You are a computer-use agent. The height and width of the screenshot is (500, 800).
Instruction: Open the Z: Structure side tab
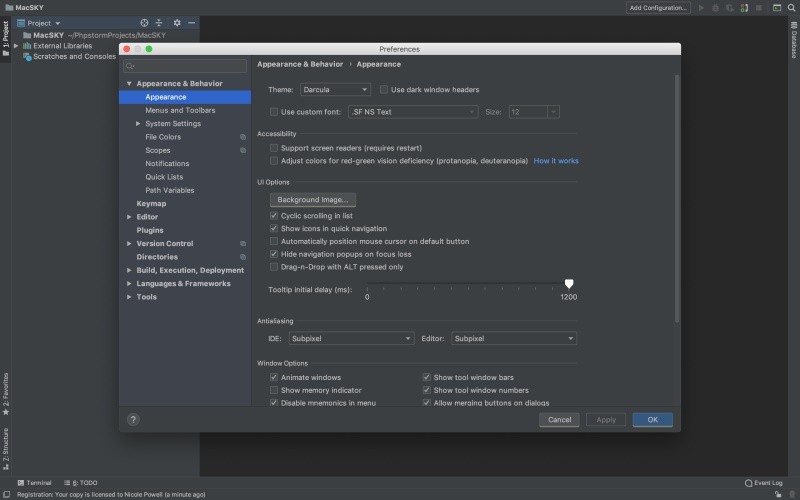pos(6,449)
